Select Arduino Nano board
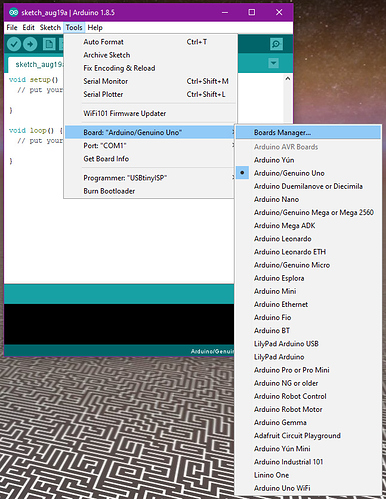Screen dimensions: 386x499 click(x=308, y=199)
